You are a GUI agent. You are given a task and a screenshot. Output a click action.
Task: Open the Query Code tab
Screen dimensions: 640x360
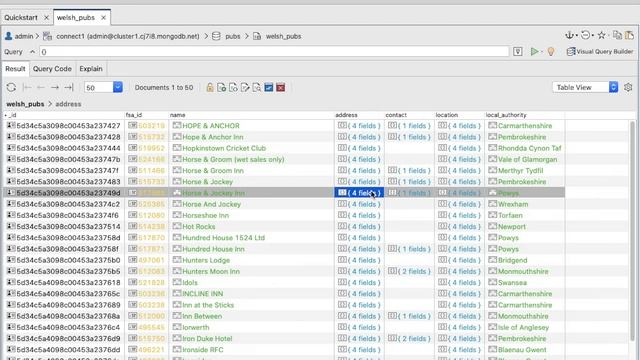(52, 69)
